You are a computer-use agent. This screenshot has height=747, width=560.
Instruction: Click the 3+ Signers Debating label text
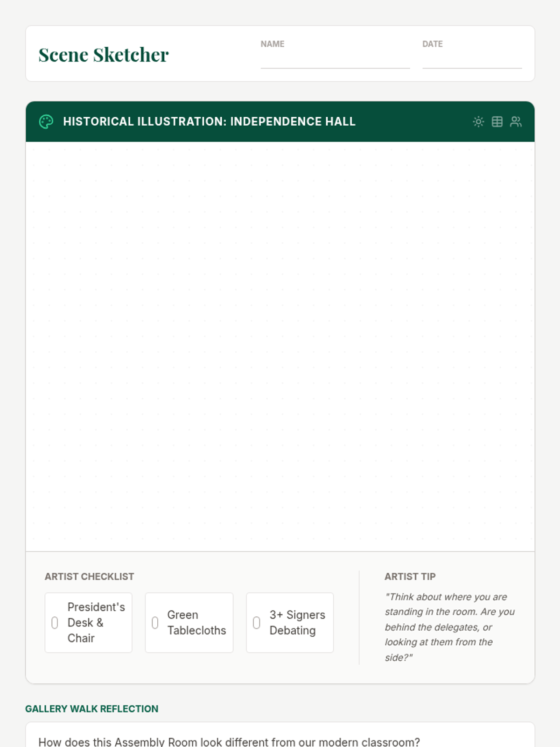(x=297, y=623)
